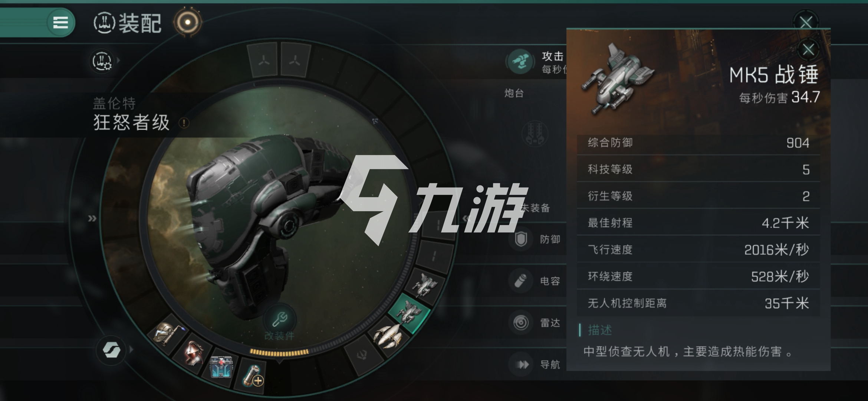Click the yellow fitting progress bar
The height and width of the screenshot is (401, 868).
pyautogui.click(x=279, y=352)
